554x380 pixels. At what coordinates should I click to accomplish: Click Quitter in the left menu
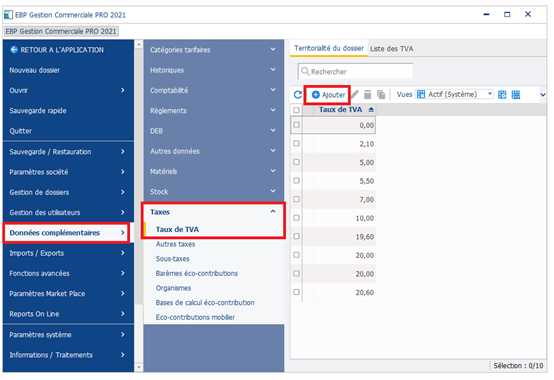coord(68,131)
